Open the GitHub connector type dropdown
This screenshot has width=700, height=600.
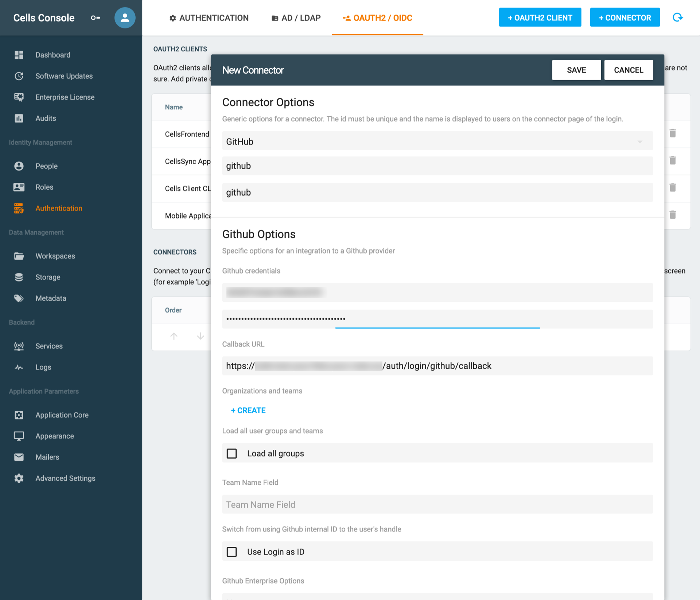coord(437,141)
